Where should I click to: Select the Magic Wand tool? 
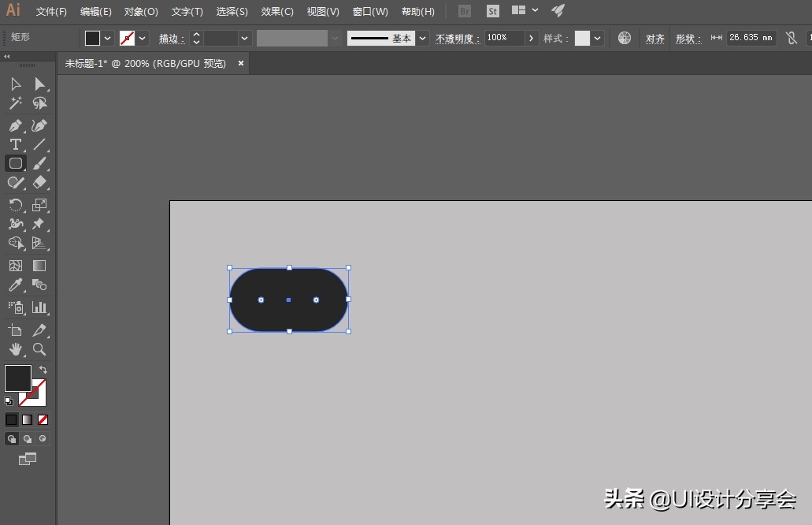click(x=16, y=103)
